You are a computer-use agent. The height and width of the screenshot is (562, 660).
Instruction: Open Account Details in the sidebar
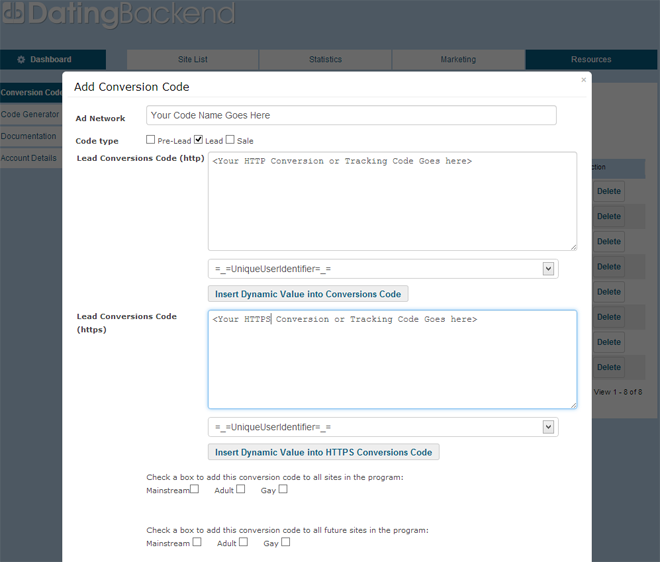coord(31,158)
